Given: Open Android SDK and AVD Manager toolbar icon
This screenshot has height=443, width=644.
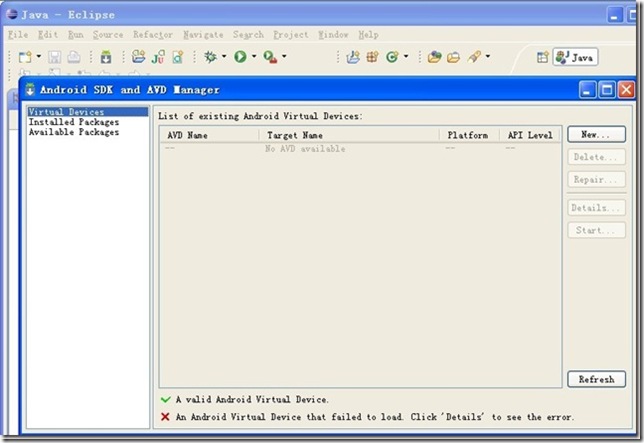Looking at the screenshot, I should pos(106,57).
